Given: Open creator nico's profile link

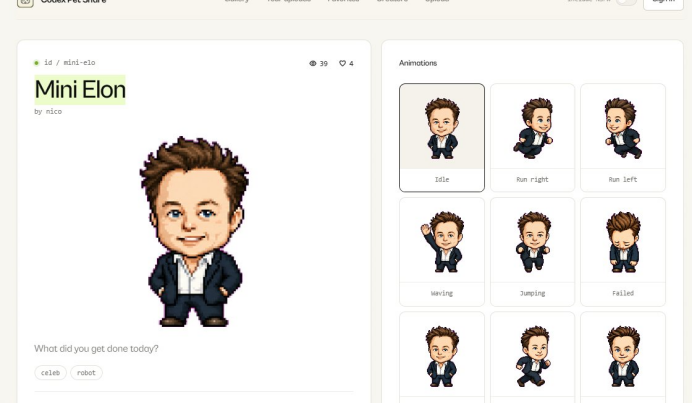Looking at the screenshot, I should (x=53, y=112).
